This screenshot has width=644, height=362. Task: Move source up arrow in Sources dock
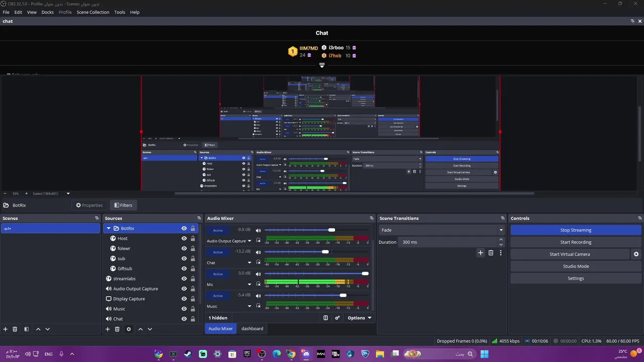pyautogui.click(x=140, y=329)
